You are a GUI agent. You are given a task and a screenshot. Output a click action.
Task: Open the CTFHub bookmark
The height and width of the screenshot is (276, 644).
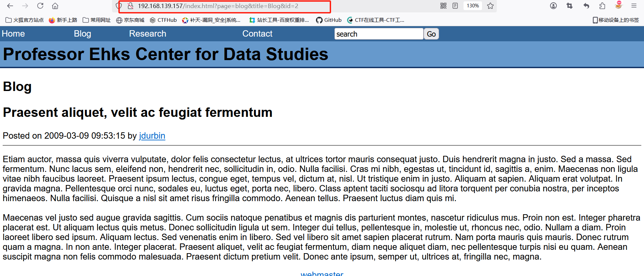[x=163, y=20]
